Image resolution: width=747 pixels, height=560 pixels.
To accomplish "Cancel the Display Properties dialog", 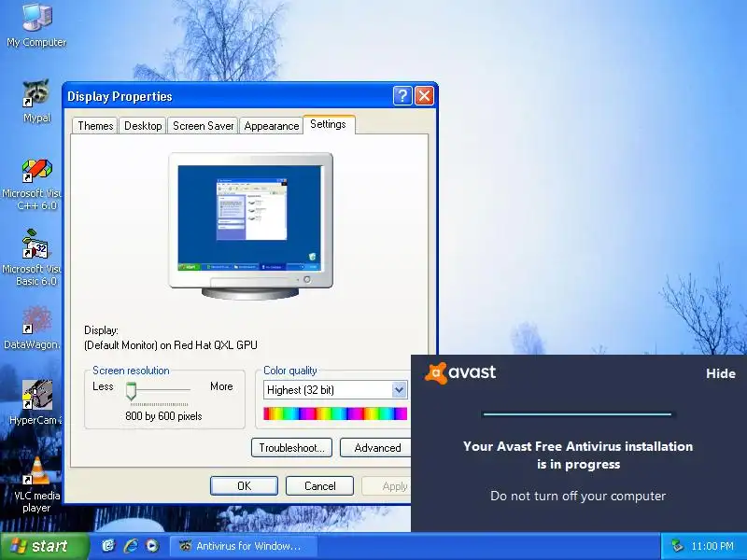I will pos(319,485).
